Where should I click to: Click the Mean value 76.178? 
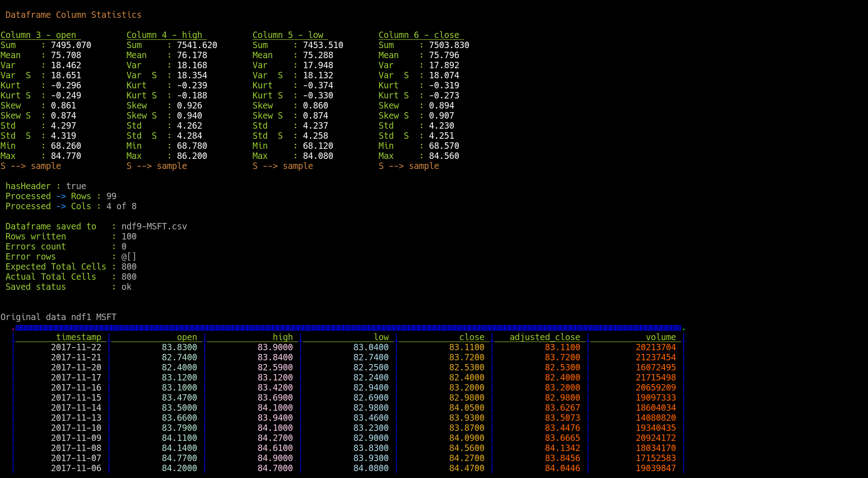(192, 55)
